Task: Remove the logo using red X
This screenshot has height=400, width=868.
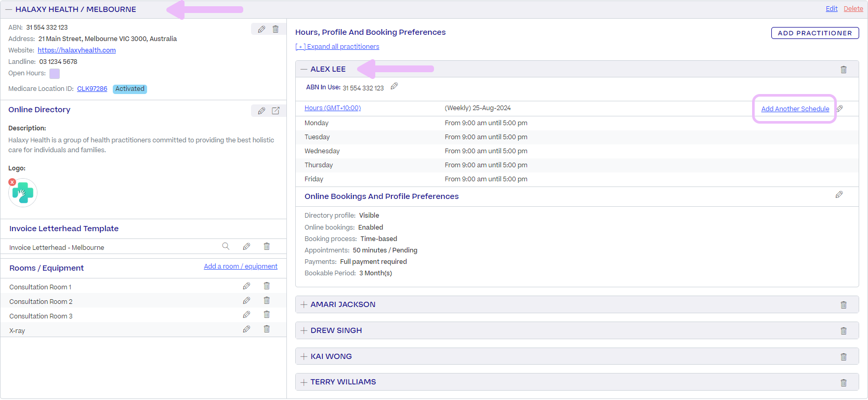Action: [12, 182]
